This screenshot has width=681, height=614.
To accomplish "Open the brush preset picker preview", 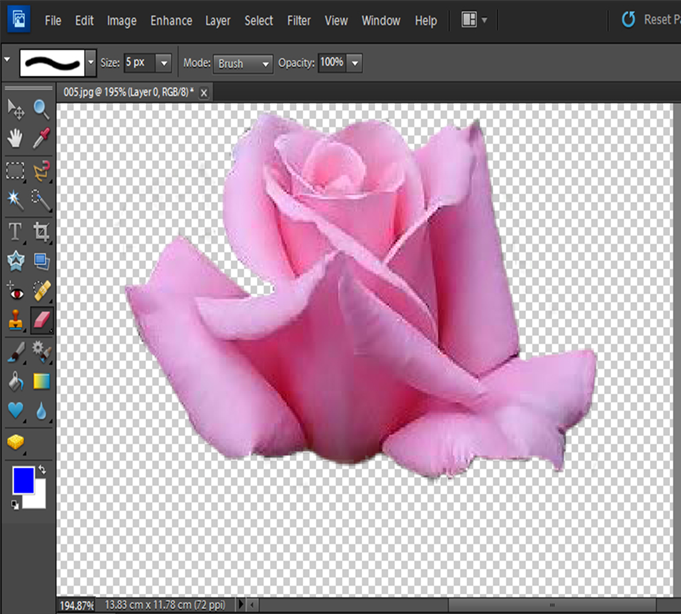I will point(52,63).
